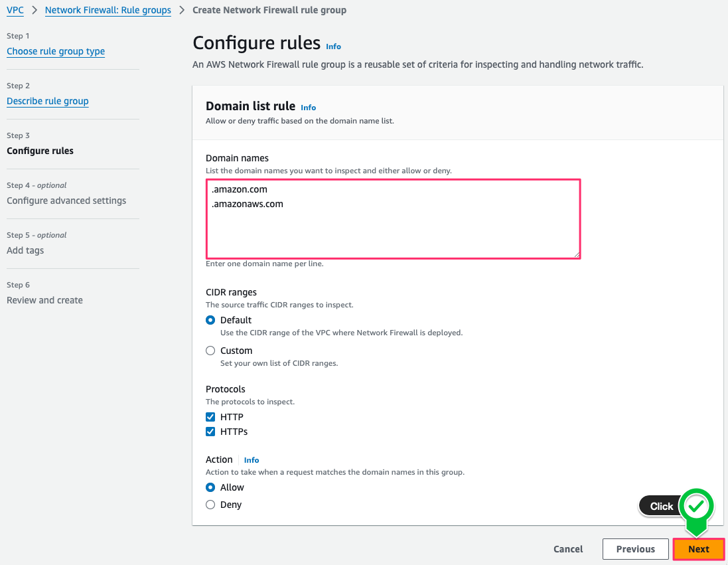Image resolution: width=728 pixels, height=565 pixels.
Task: Uncheck the HTTP protocol checkbox
Action: (x=210, y=417)
